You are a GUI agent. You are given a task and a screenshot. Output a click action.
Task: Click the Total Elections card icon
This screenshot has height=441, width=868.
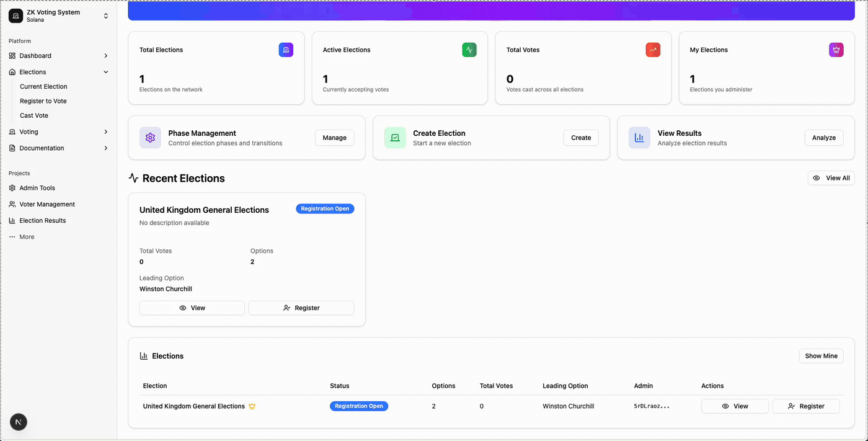click(x=286, y=50)
